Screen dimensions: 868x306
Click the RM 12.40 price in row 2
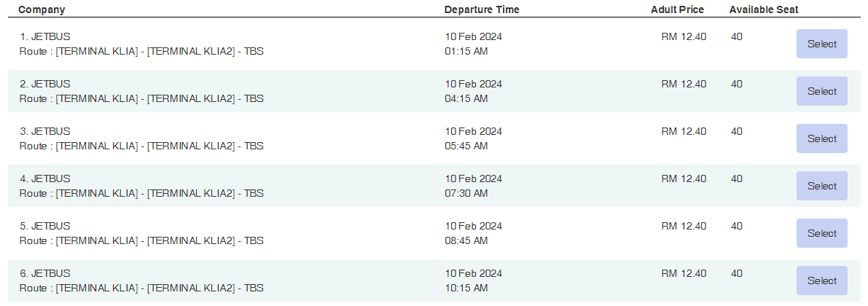(x=684, y=84)
